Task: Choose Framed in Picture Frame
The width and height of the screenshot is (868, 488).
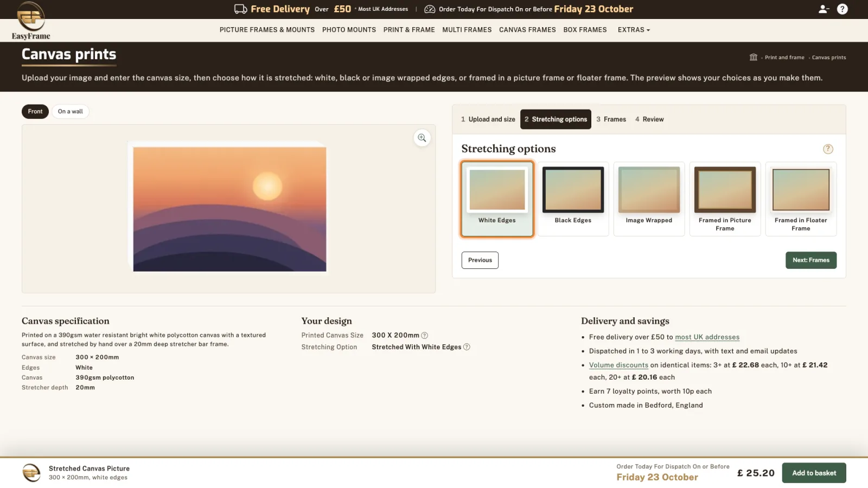Action: tap(725, 199)
